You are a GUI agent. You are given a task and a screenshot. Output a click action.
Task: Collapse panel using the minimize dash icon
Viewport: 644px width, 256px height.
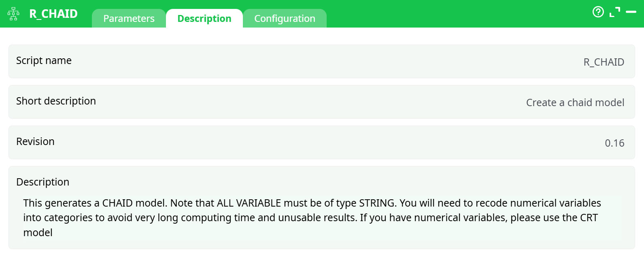[x=631, y=12]
